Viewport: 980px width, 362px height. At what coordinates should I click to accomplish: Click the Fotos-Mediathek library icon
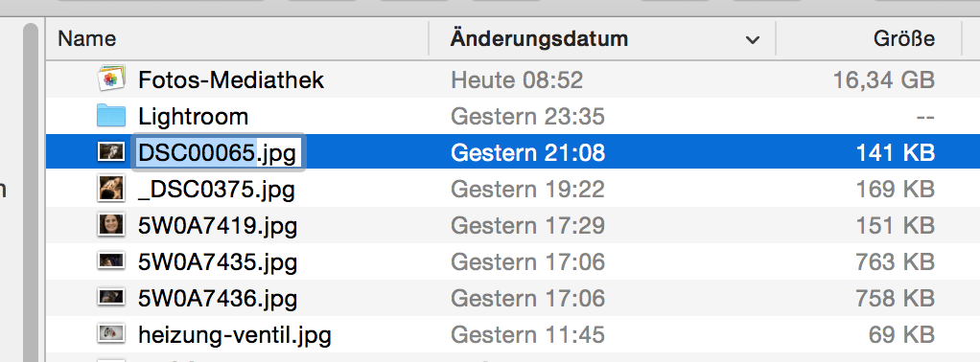click(x=111, y=79)
